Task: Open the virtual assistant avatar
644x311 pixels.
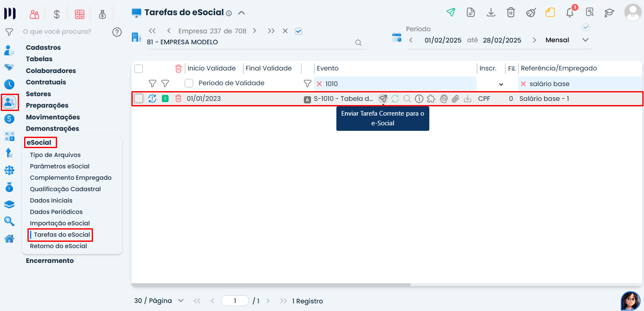Action: pos(630,301)
